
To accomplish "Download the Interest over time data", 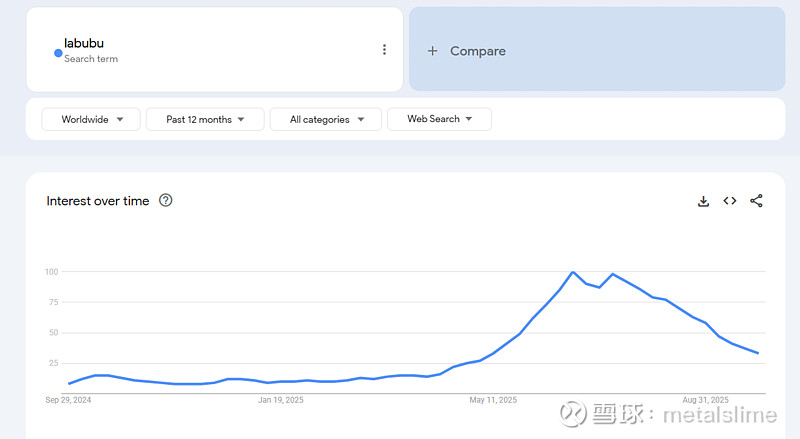I will click(703, 201).
